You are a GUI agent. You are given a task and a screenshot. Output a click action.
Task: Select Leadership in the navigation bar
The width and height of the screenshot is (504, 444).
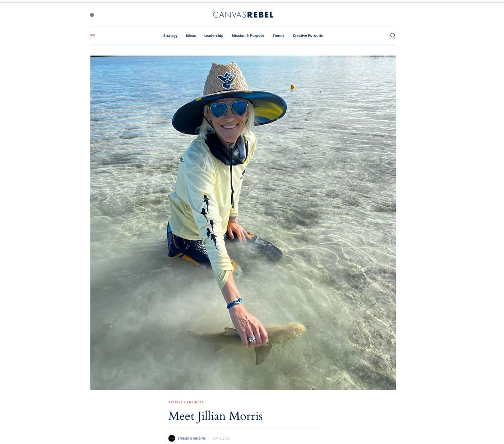pos(214,36)
